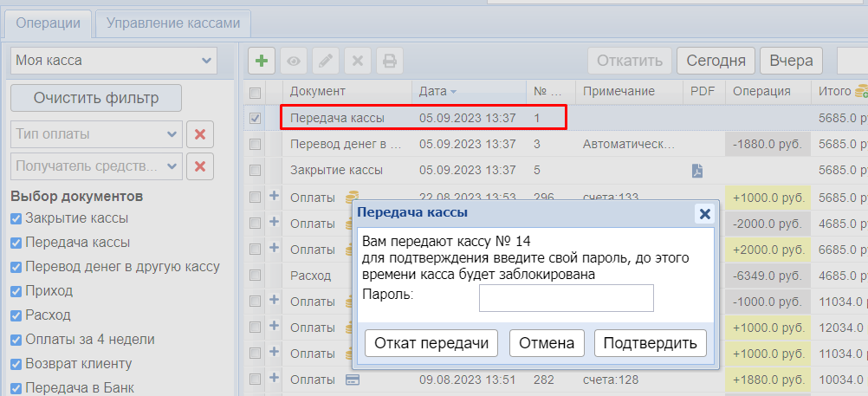
Task: Uncheck the selected Передача кассы row checkbox
Action: tap(256, 119)
